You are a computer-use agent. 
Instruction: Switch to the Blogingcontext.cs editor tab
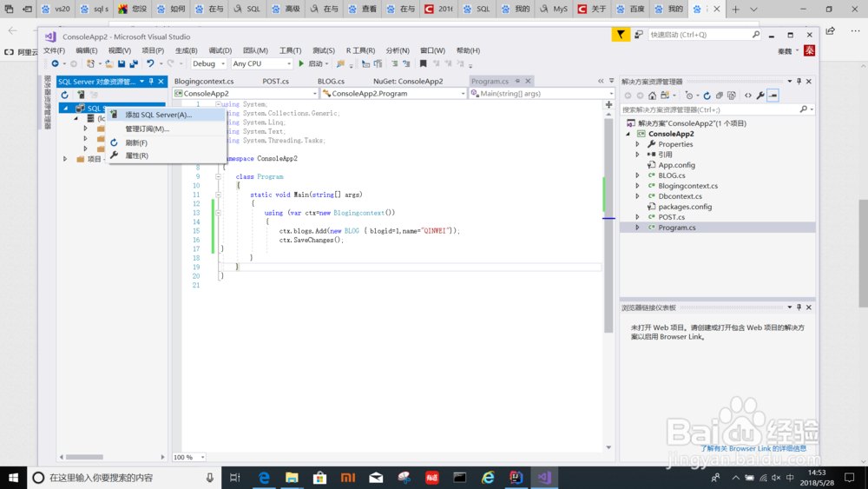pos(204,81)
